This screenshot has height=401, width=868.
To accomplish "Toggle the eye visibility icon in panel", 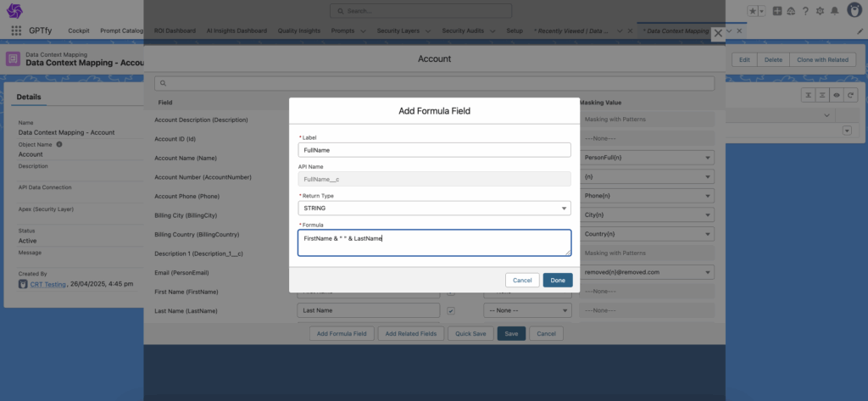I will 837,95.
